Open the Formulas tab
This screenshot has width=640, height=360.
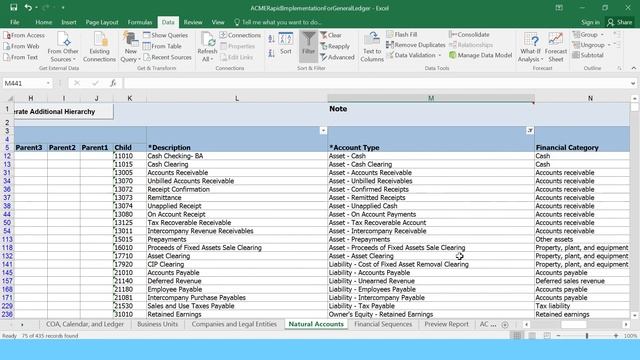pos(140,22)
